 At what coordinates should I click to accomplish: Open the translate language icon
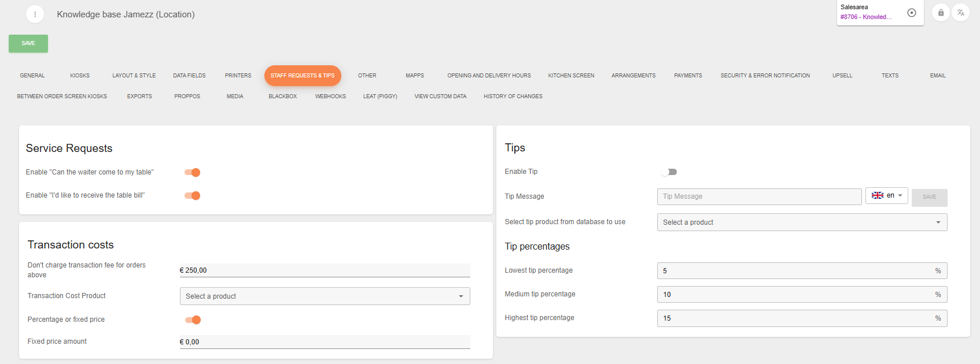point(960,13)
